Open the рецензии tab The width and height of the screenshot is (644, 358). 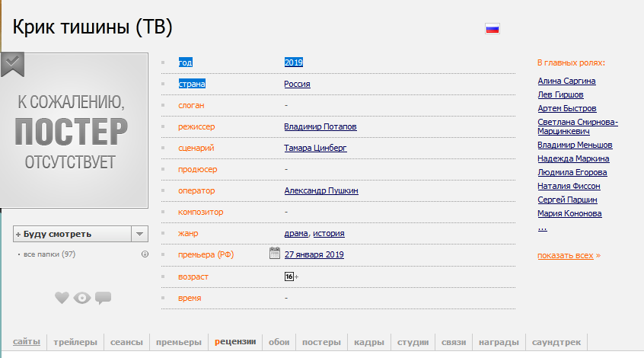click(234, 343)
